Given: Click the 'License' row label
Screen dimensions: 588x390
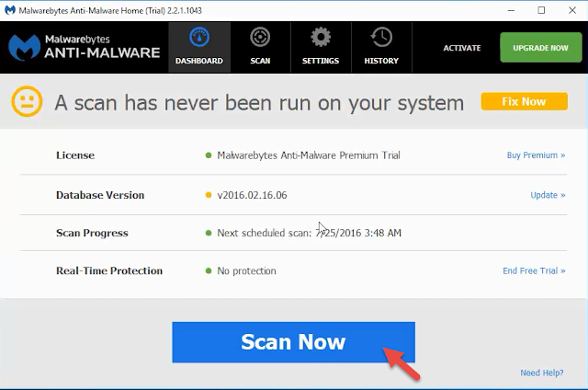Looking at the screenshot, I should pyautogui.click(x=75, y=155).
